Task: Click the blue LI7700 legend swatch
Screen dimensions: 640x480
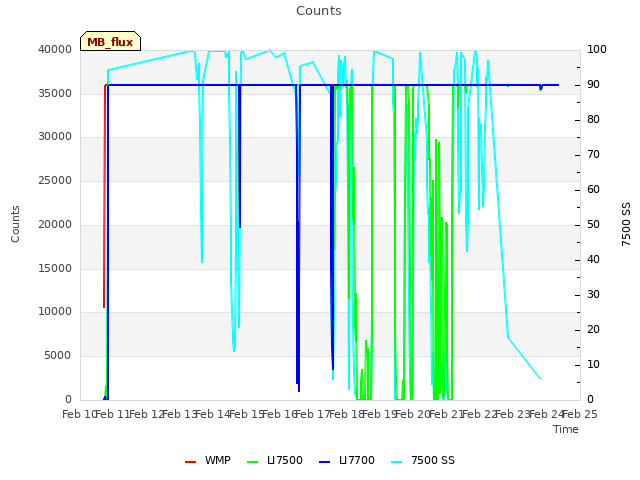Action: [324, 462]
